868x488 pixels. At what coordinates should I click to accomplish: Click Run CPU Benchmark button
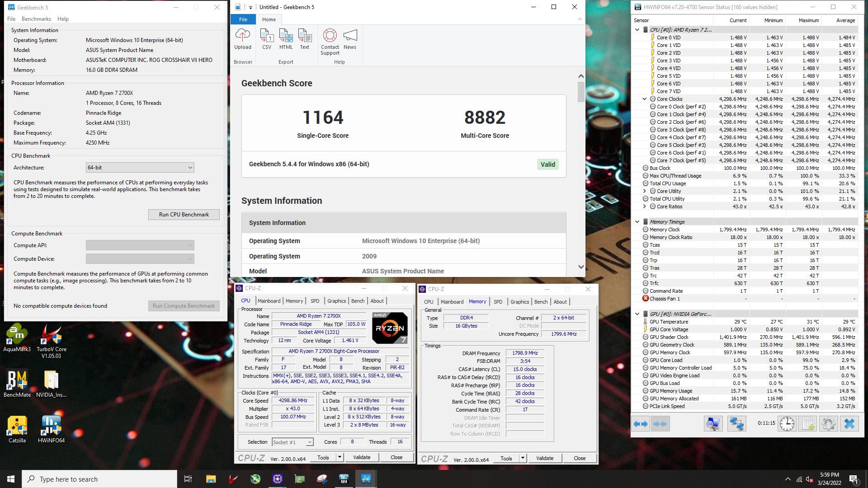tap(184, 215)
